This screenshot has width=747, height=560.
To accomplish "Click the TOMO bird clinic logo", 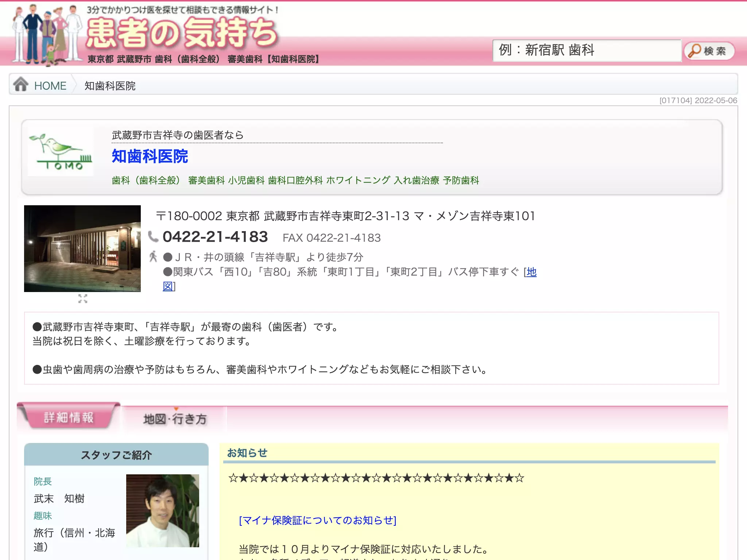I will click(61, 152).
